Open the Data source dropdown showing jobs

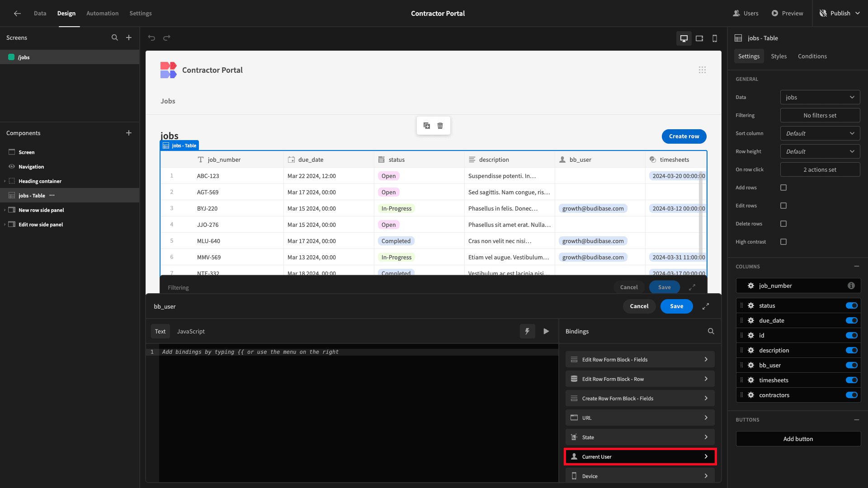820,97
